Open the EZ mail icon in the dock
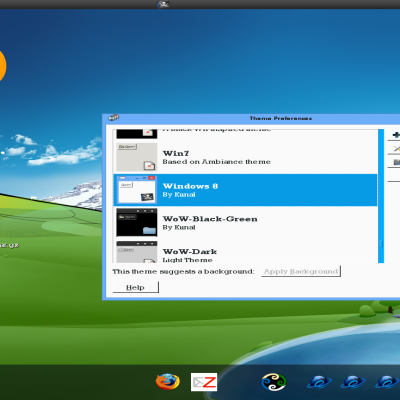The height and width of the screenshot is (400, 400). (x=204, y=382)
